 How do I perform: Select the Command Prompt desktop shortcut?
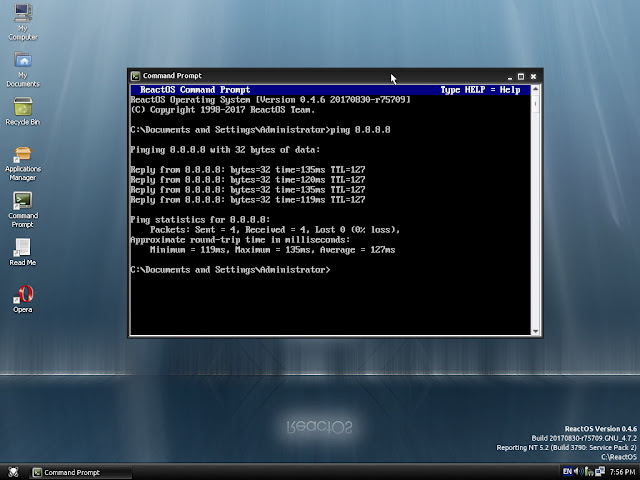click(23, 210)
